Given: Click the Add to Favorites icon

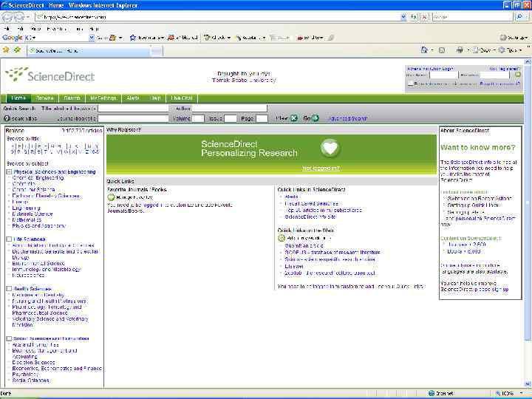Looking at the screenshot, I should [x=17, y=50].
